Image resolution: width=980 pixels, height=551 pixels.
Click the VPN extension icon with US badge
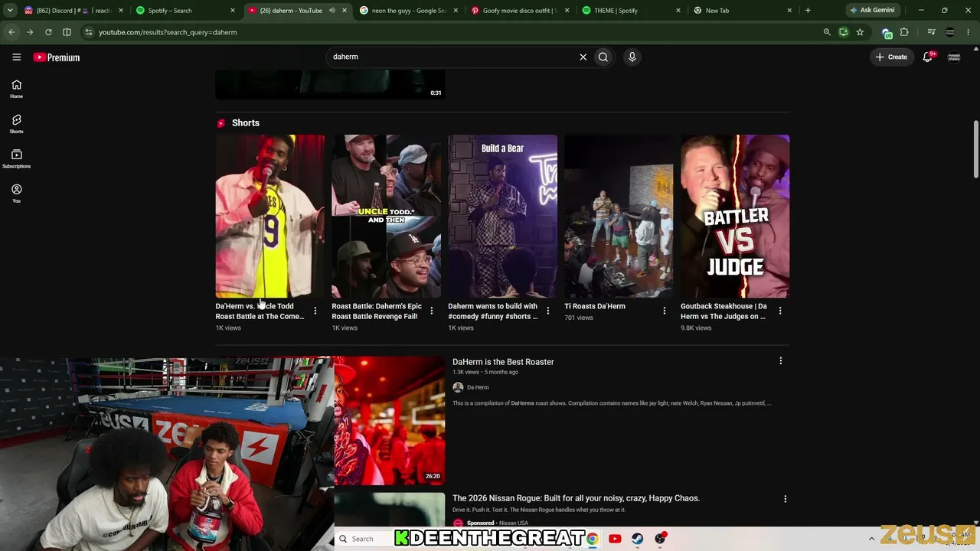887,33
